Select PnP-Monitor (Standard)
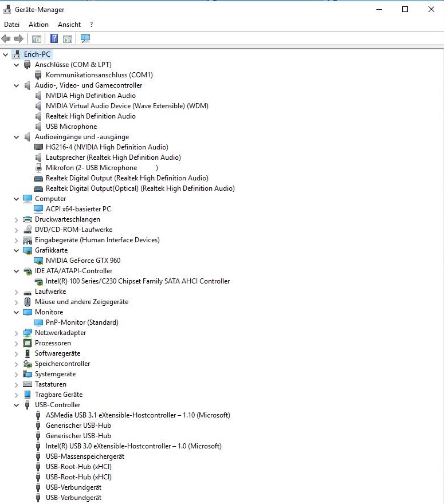The width and height of the screenshot is (444, 504). click(82, 322)
